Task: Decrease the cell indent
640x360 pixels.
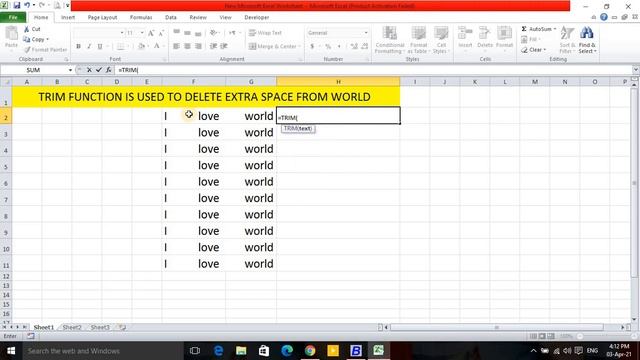Action: 213,47
